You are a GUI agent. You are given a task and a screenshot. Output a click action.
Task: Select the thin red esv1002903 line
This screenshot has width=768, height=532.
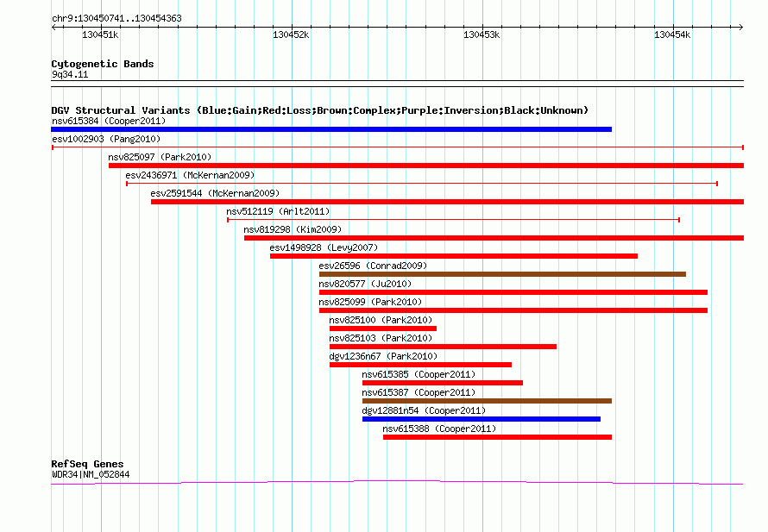coord(398,147)
